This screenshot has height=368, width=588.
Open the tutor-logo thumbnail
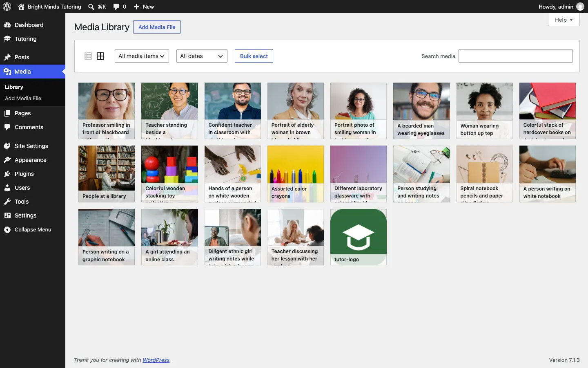coord(359,237)
